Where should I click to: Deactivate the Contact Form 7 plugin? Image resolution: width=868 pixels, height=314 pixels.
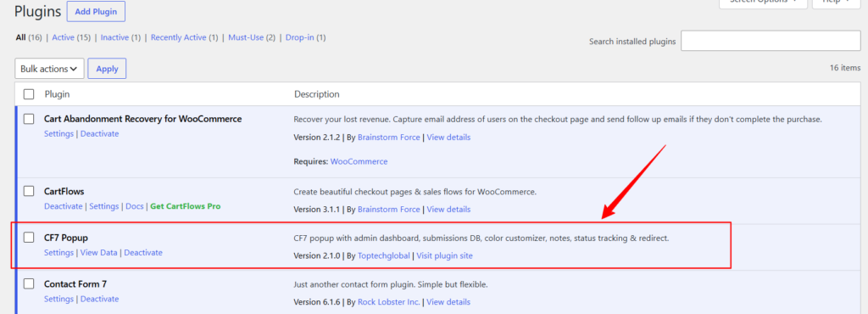click(100, 299)
